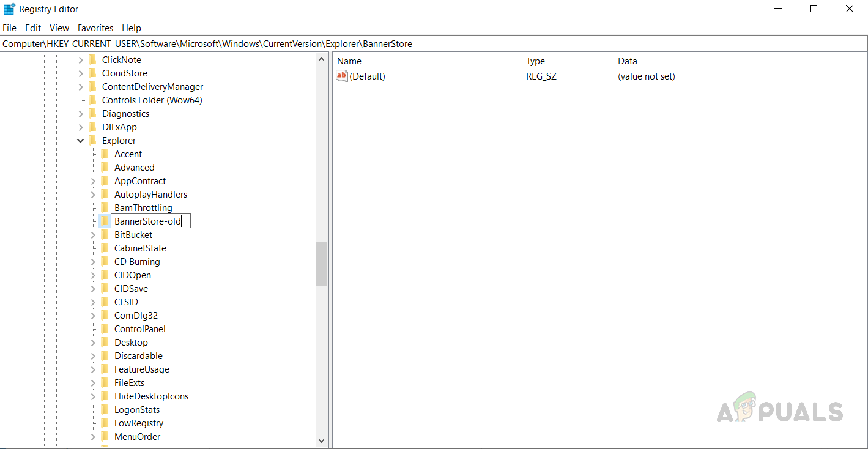The image size is (868, 449).
Task: Collapse the Explorer key
Action: tap(81, 141)
